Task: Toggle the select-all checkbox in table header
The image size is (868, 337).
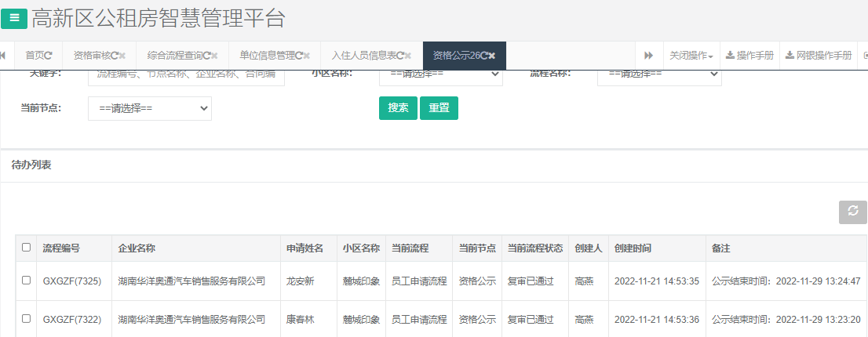Action: (x=26, y=248)
